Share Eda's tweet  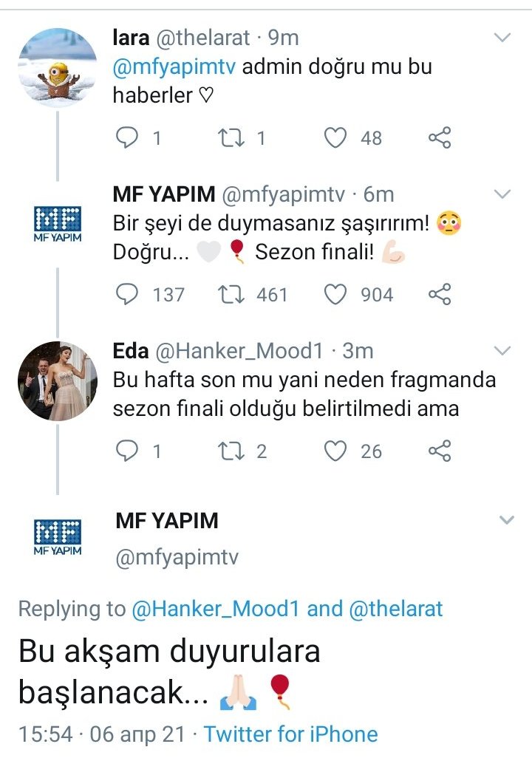(x=440, y=451)
